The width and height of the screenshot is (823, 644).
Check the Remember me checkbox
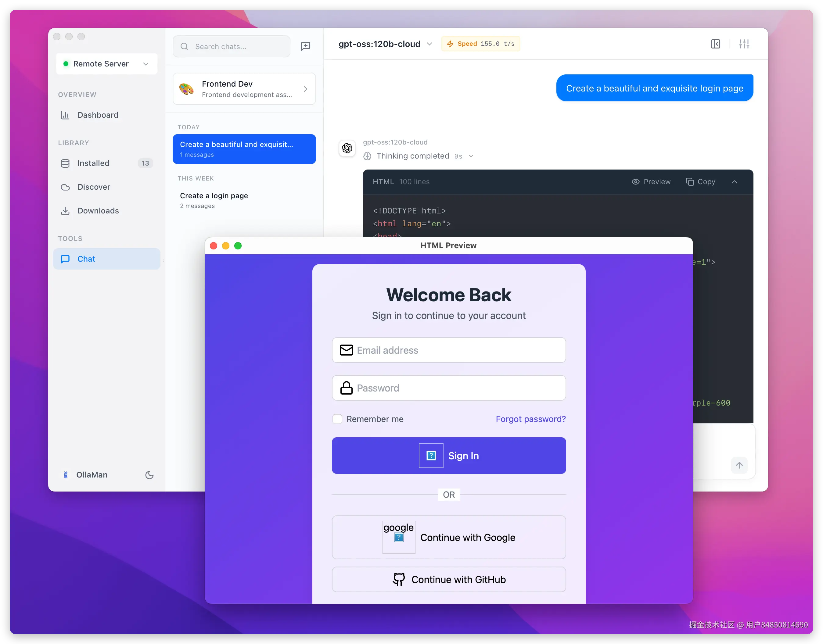point(337,419)
